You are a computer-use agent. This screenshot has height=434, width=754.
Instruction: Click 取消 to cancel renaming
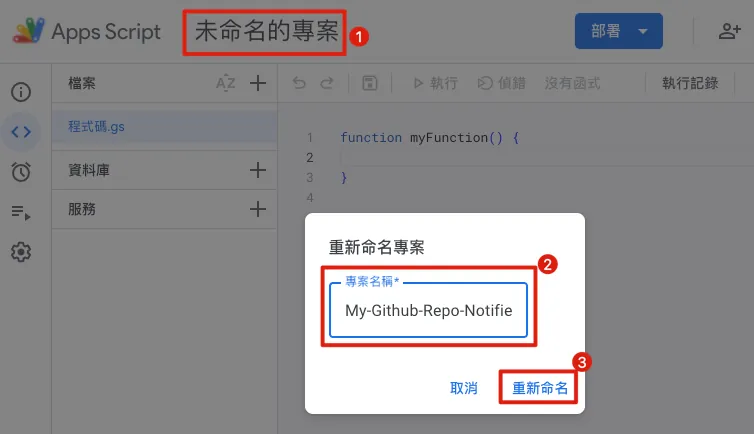[x=464, y=388]
